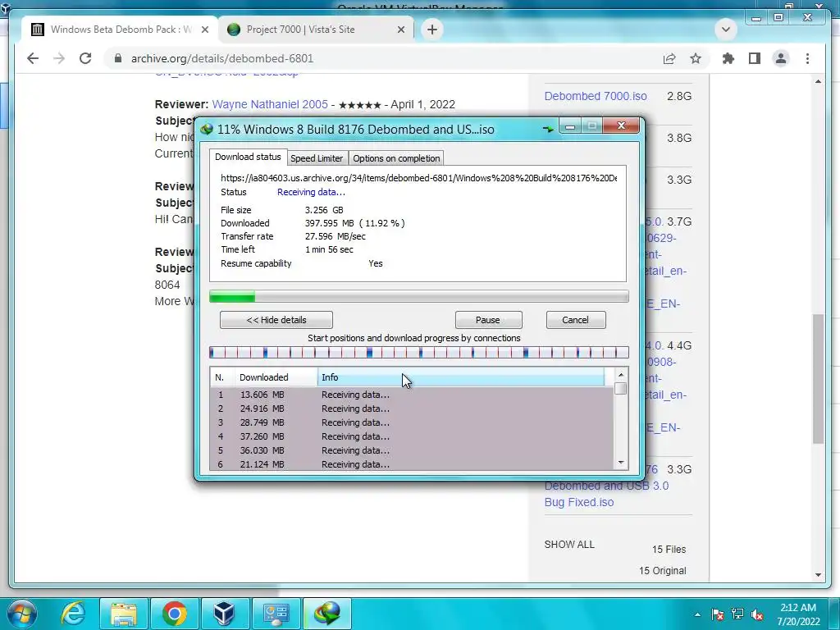This screenshot has width=840, height=630.
Task: Select connection row with 28.749 MB
Action: coord(412,422)
